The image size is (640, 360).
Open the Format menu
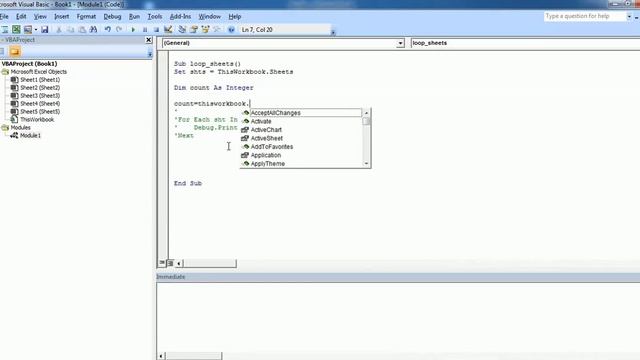click(x=86, y=16)
